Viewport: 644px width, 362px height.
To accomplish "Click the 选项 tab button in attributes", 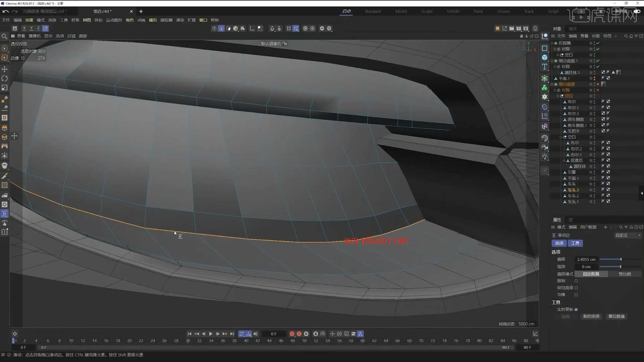I will tap(559, 243).
